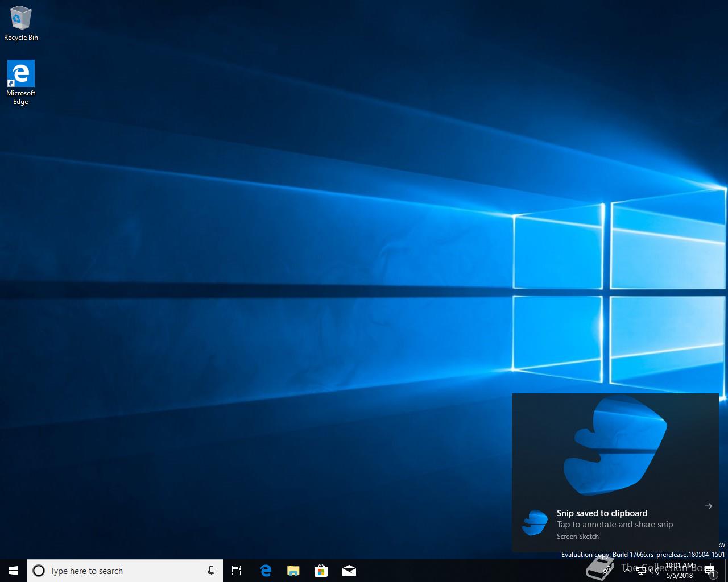Open File Explorer from the taskbar

pos(293,571)
